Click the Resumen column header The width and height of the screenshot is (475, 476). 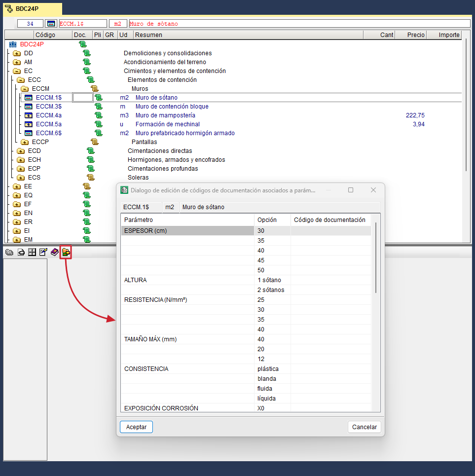(x=248, y=35)
